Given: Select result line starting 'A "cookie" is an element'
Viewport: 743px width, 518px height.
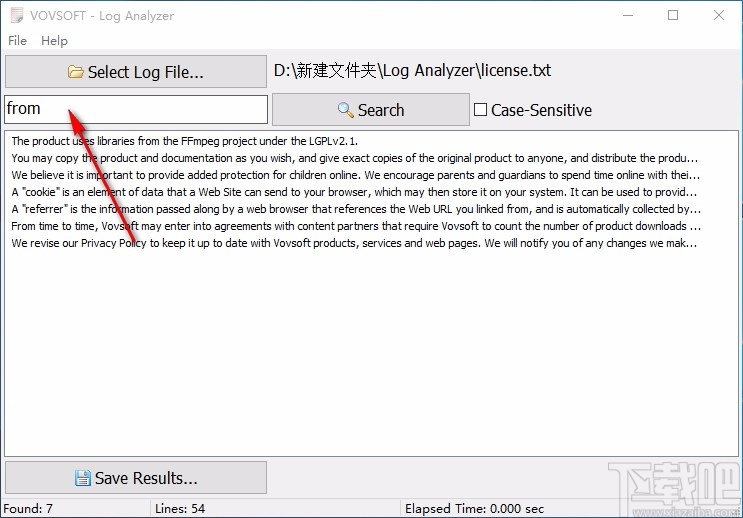Looking at the screenshot, I should (354, 192).
